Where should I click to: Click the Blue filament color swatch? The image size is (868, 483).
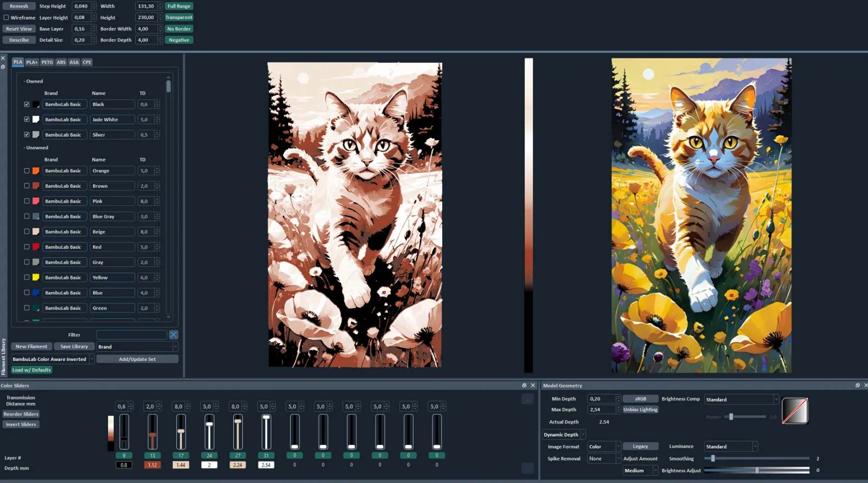(x=36, y=293)
